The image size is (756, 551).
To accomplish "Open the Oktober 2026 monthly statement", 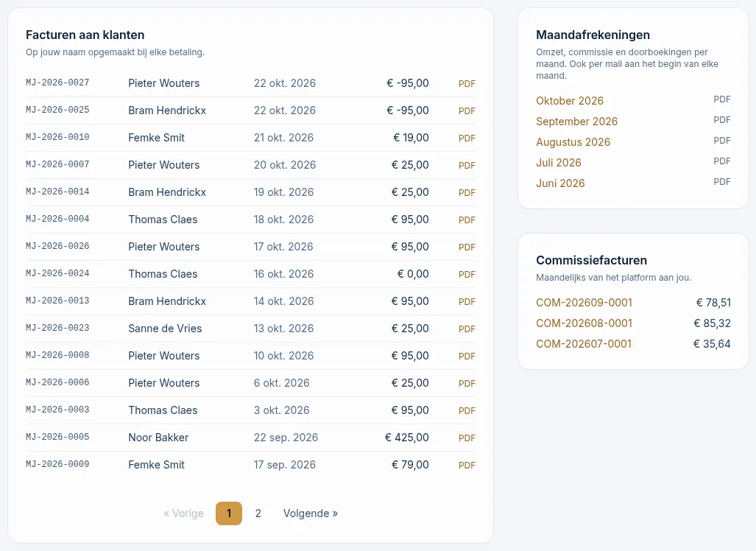I will (x=570, y=101).
